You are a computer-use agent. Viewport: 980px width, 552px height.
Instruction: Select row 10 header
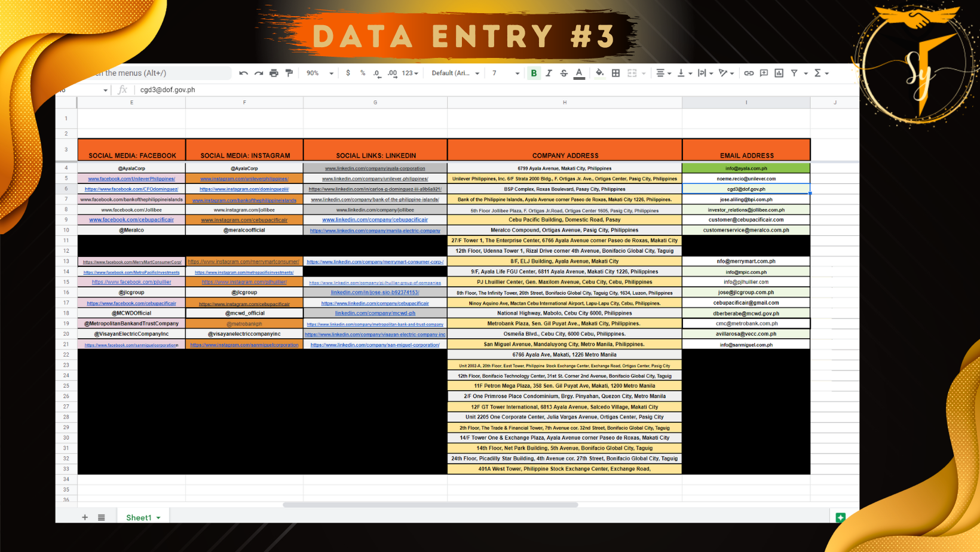[66, 230]
